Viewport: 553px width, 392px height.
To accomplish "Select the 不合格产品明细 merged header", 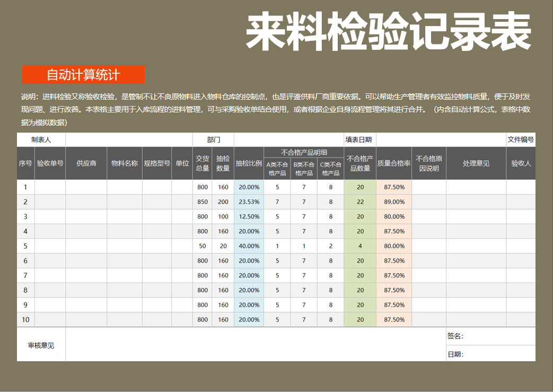I will tap(304, 153).
